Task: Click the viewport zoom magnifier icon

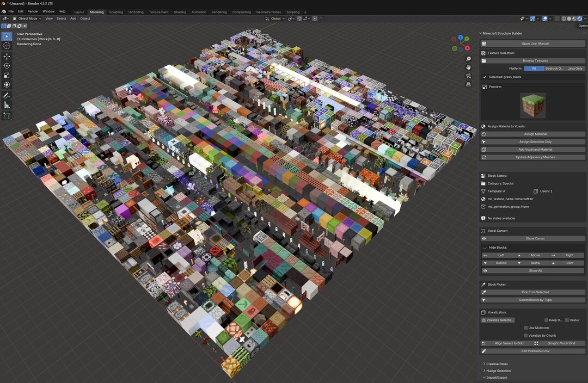Action: pos(468,59)
